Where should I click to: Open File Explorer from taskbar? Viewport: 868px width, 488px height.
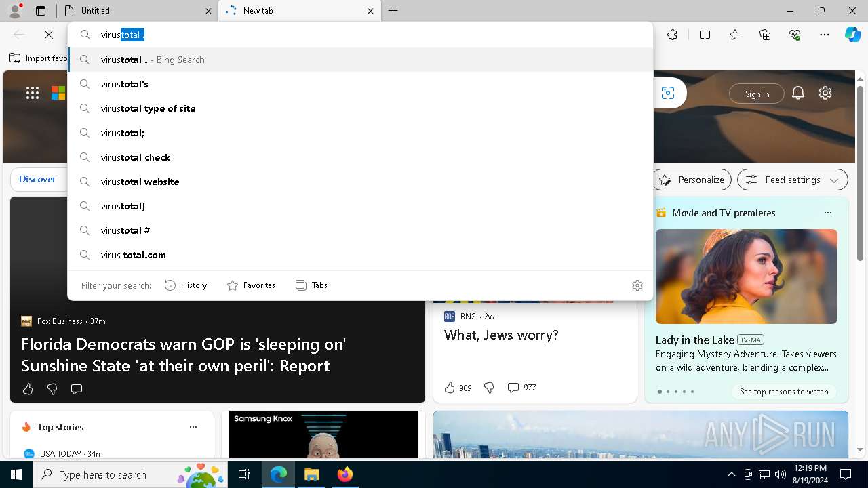point(311,474)
